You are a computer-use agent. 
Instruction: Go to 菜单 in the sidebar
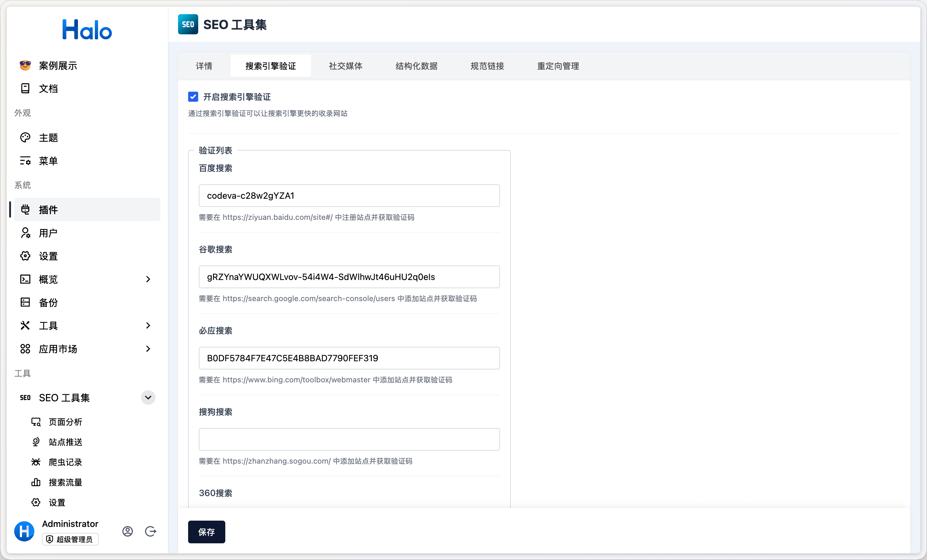click(x=87, y=161)
